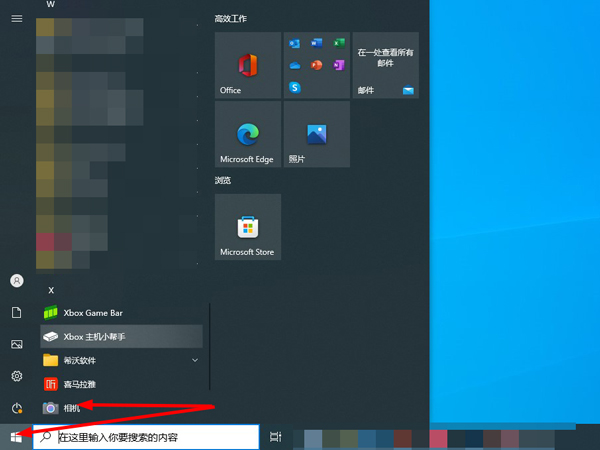Viewport: 600px width, 450px height.
Task: Open Skype in the Office folder tile
Action: tap(295, 88)
